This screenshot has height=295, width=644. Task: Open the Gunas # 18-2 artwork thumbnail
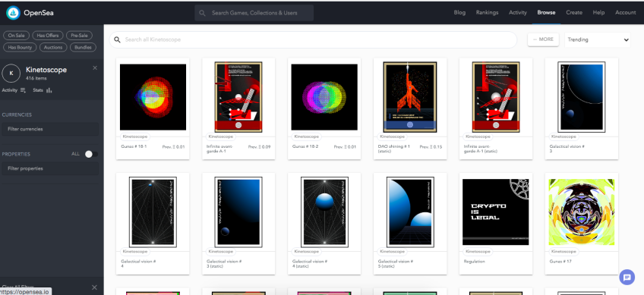click(x=324, y=97)
